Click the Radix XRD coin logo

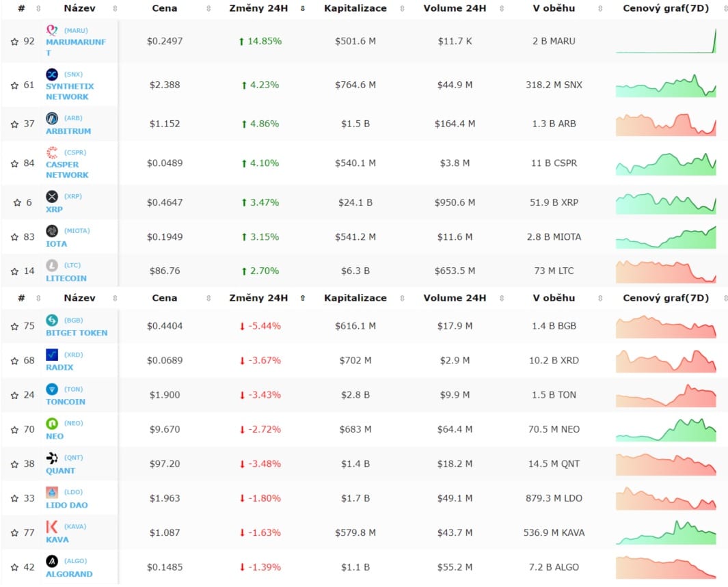52,355
